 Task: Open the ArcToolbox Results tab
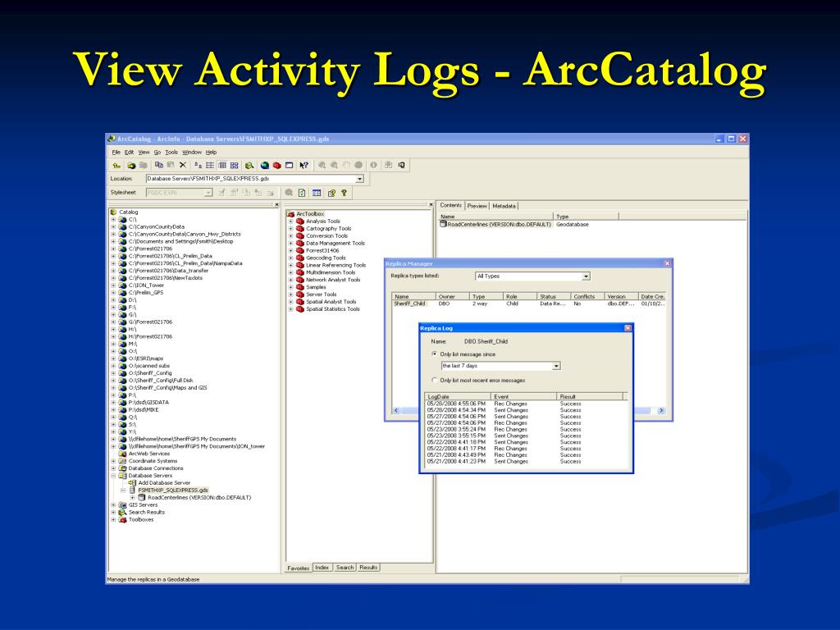pos(368,568)
